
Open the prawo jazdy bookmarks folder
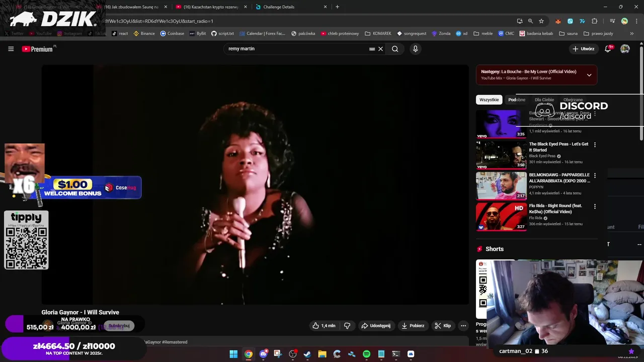[598, 34]
